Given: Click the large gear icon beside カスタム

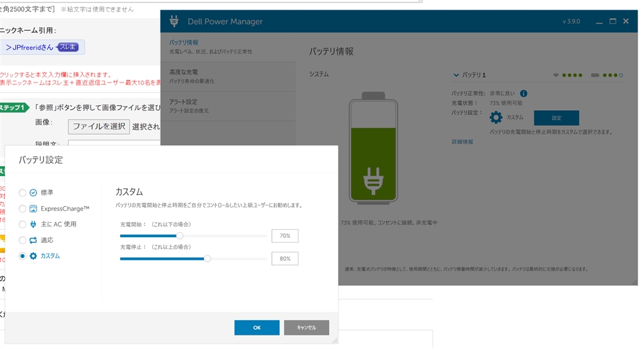Looking at the screenshot, I should pos(496,118).
